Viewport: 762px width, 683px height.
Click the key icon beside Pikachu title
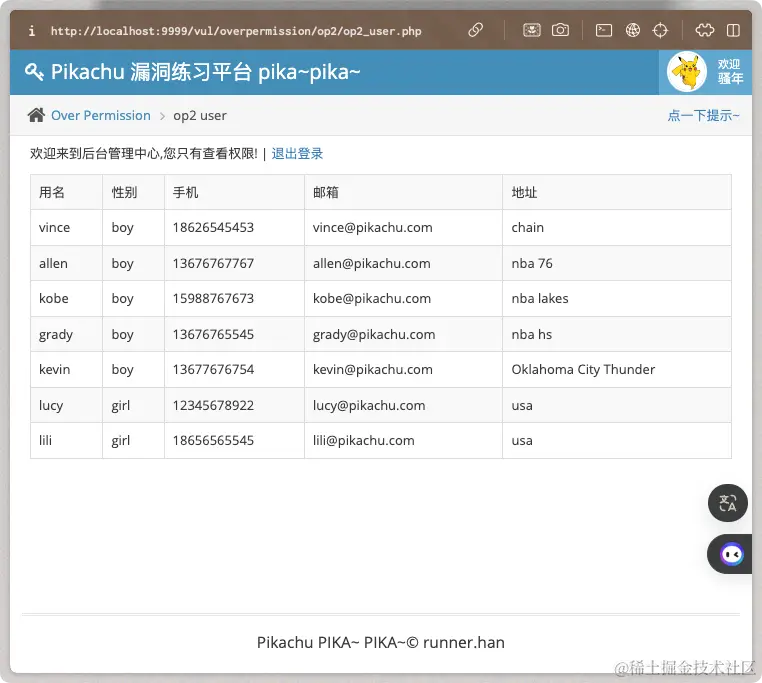coord(34,72)
